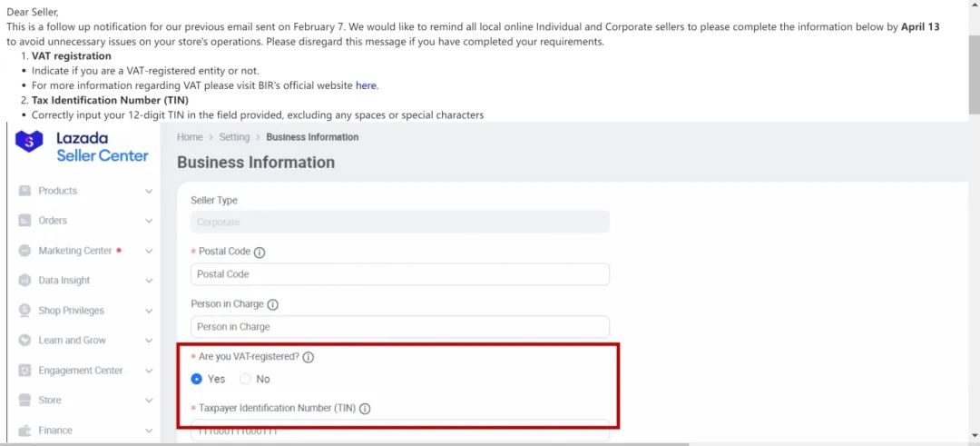The width and height of the screenshot is (980, 446).
Task: Click the Products sidebar icon
Action: (25, 191)
